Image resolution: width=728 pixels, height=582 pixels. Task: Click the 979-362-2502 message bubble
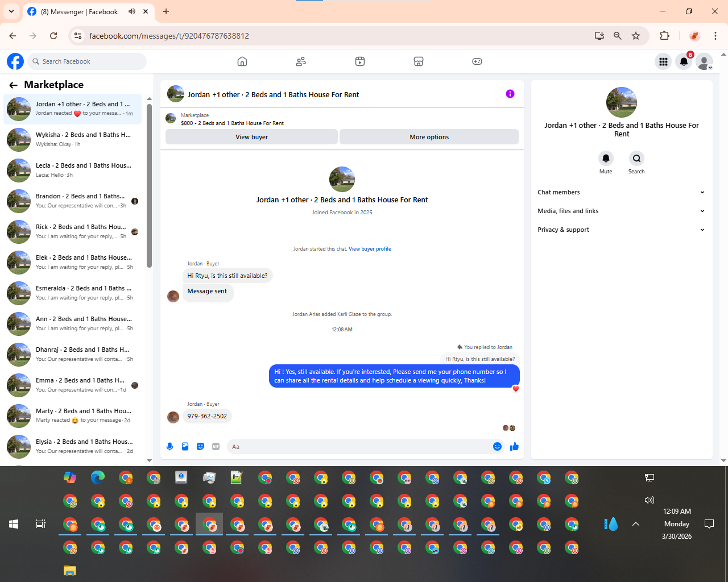pos(207,416)
